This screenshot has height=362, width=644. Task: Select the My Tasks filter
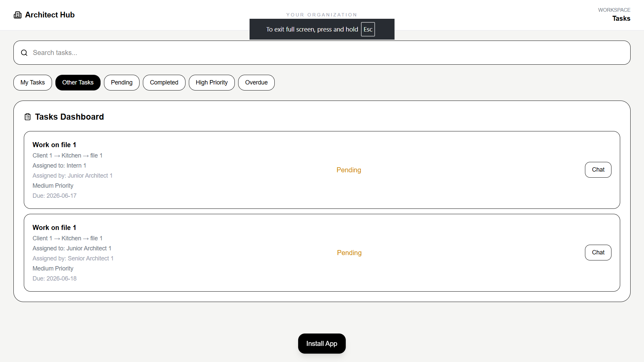[33, 82]
